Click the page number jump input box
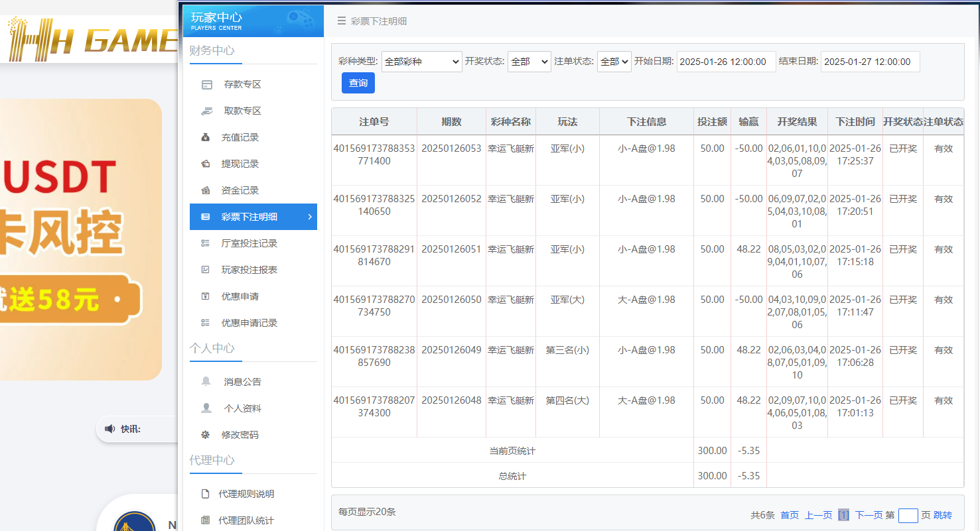 pos(907,515)
